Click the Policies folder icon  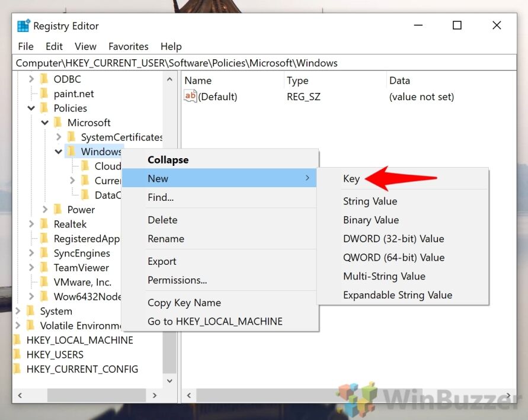click(44, 108)
